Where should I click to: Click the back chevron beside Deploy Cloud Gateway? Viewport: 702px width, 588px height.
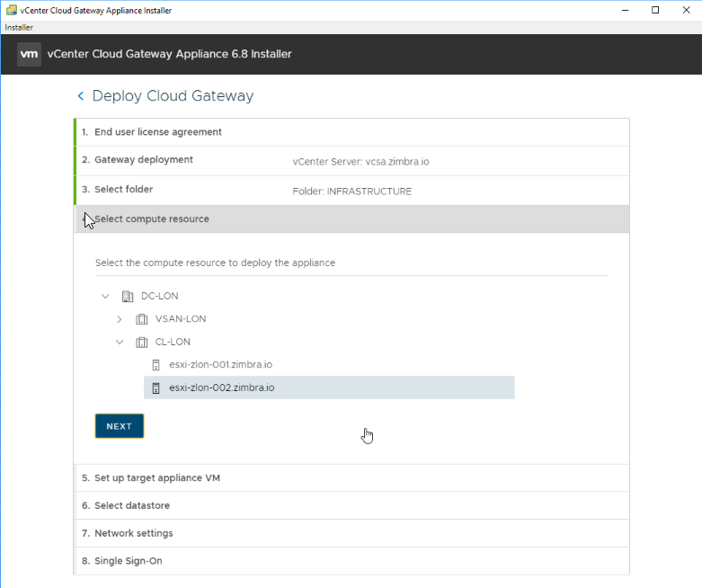pos(81,96)
